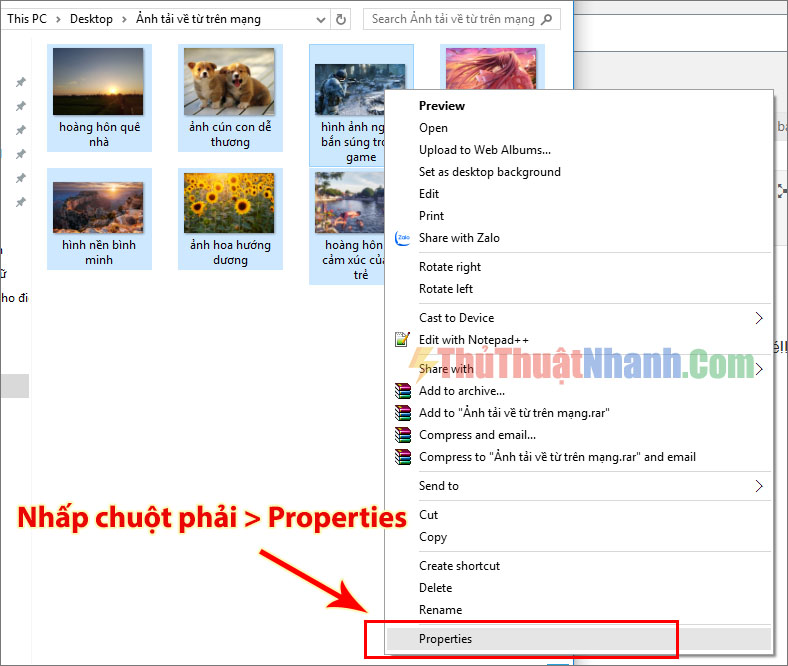788x666 pixels.
Task: Click the search magnifier icon
Action: click(546, 19)
